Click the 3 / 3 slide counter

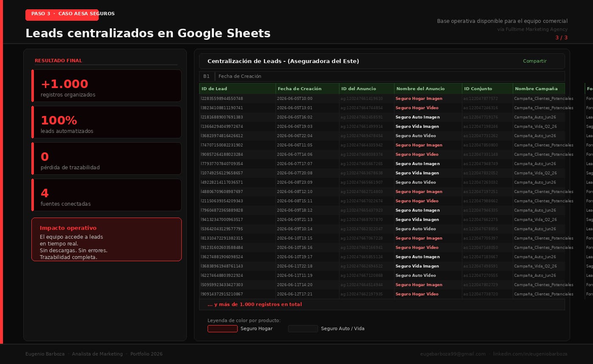tap(562, 38)
